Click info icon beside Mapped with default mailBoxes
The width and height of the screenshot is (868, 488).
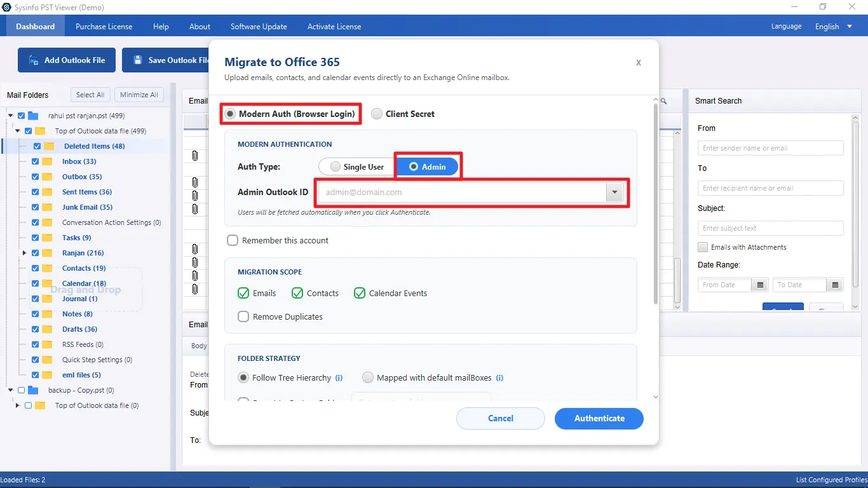tap(499, 377)
